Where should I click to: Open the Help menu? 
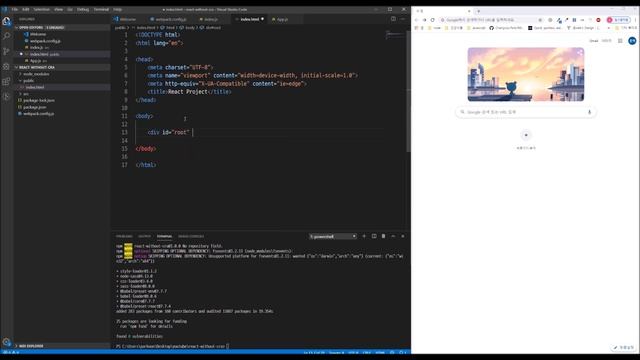tap(118, 9)
